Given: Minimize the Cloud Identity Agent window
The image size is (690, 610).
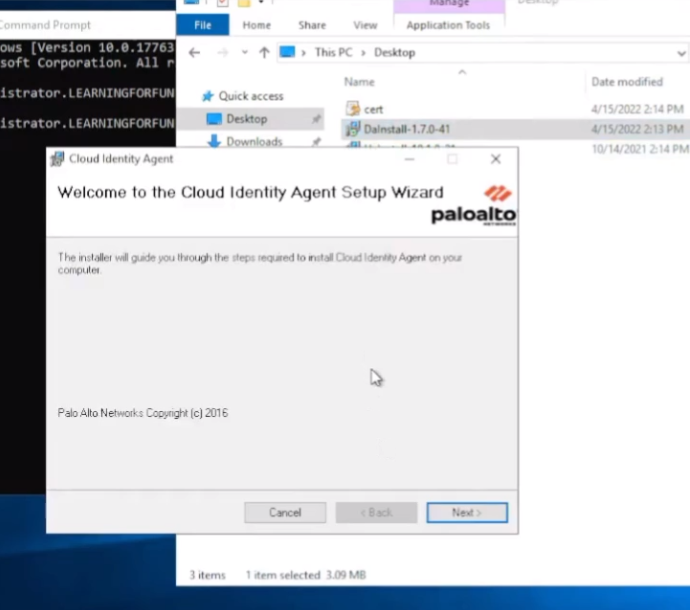Looking at the screenshot, I should tap(410, 159).
